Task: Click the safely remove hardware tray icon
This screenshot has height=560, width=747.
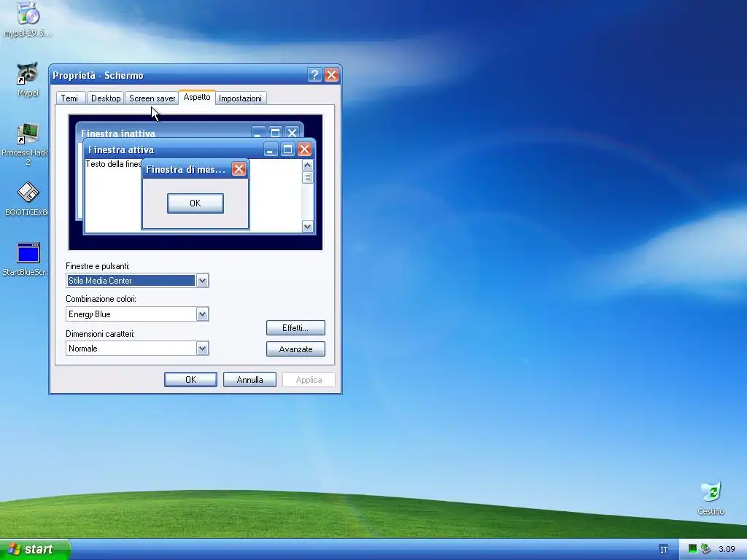Action: pos(705,549)
